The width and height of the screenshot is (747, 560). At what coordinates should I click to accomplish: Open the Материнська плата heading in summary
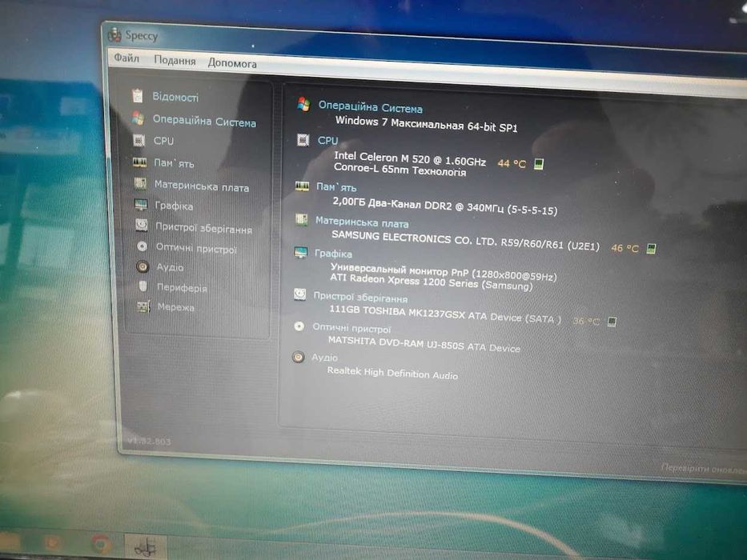[x=362, y=222]
